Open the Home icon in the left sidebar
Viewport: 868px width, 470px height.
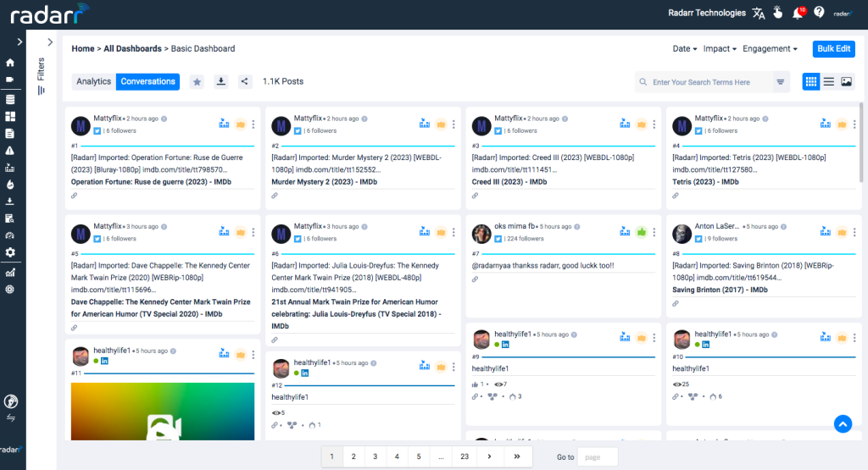click(x=10, y=63)
